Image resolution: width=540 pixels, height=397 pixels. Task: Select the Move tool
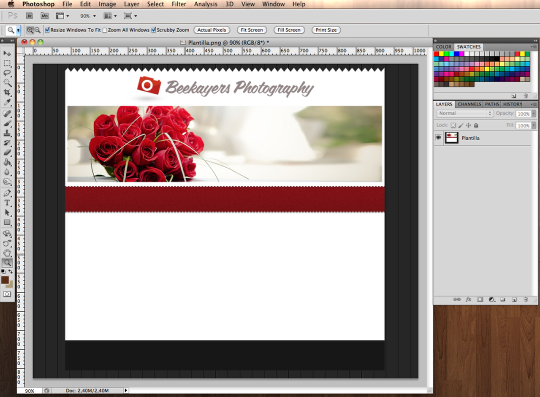click(x=7, y=53)
